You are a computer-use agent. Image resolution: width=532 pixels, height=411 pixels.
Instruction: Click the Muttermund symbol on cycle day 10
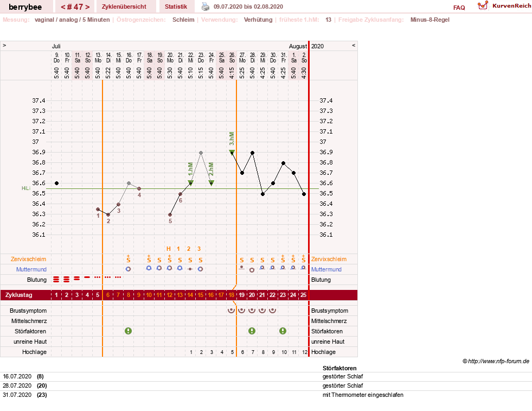pyautogui.click(x=149, y=268)
